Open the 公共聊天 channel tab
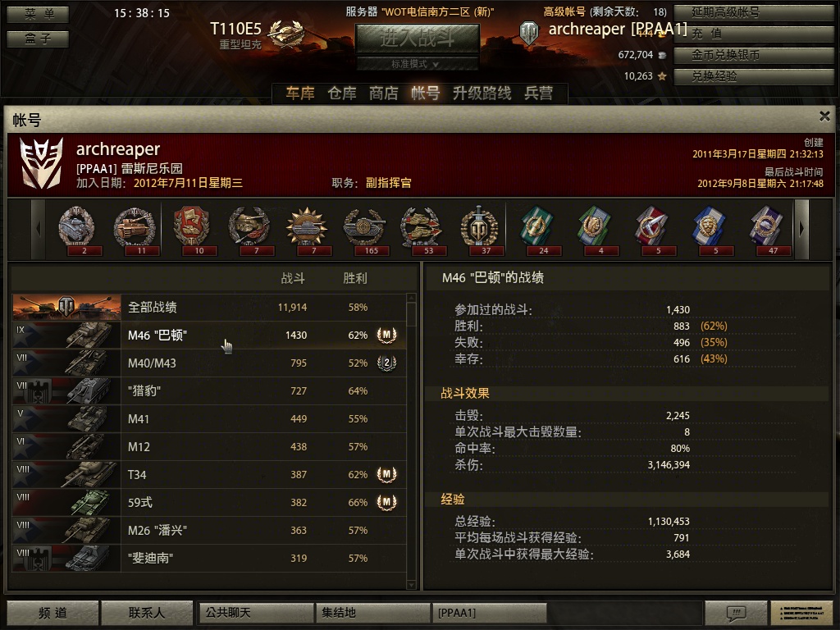Image resolution: width=840 pixels, height=630 pixels. coord(256,612)
